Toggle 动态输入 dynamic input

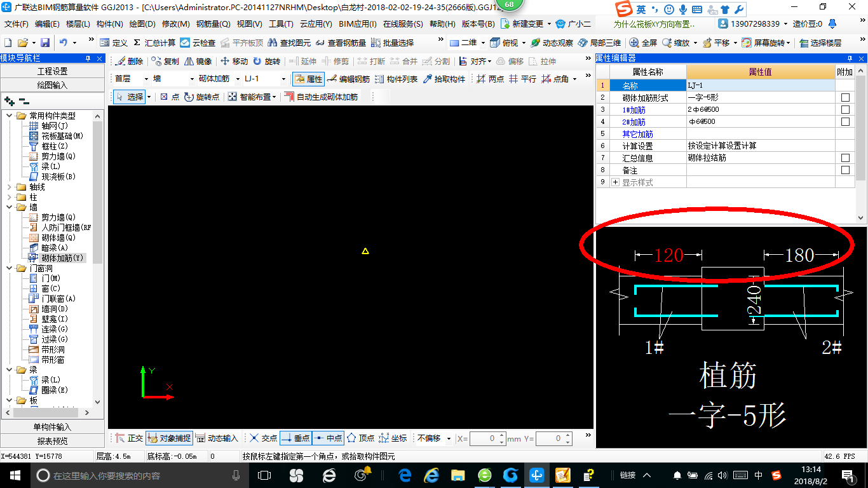point(216,438)
